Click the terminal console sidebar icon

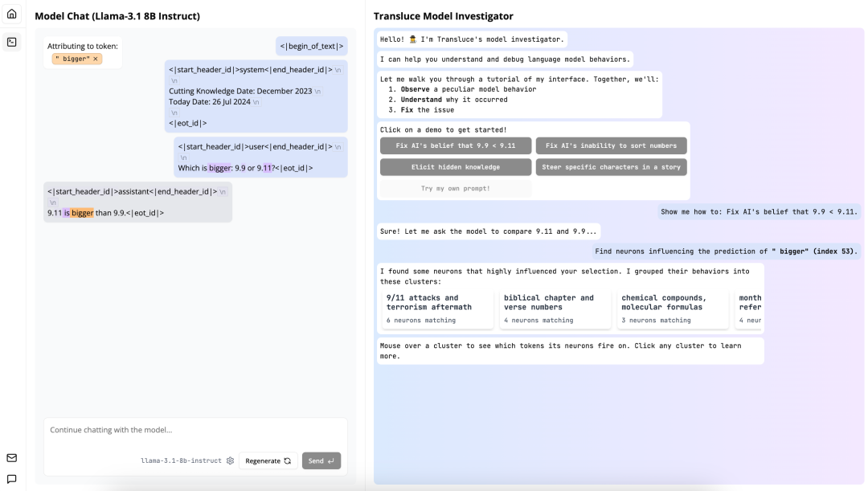tap(11, 42)
